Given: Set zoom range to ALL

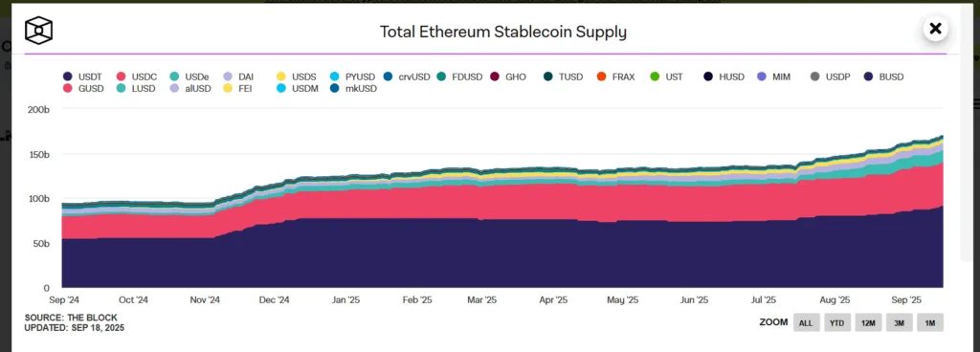Looking at the screenshot, I should [806, 322].
